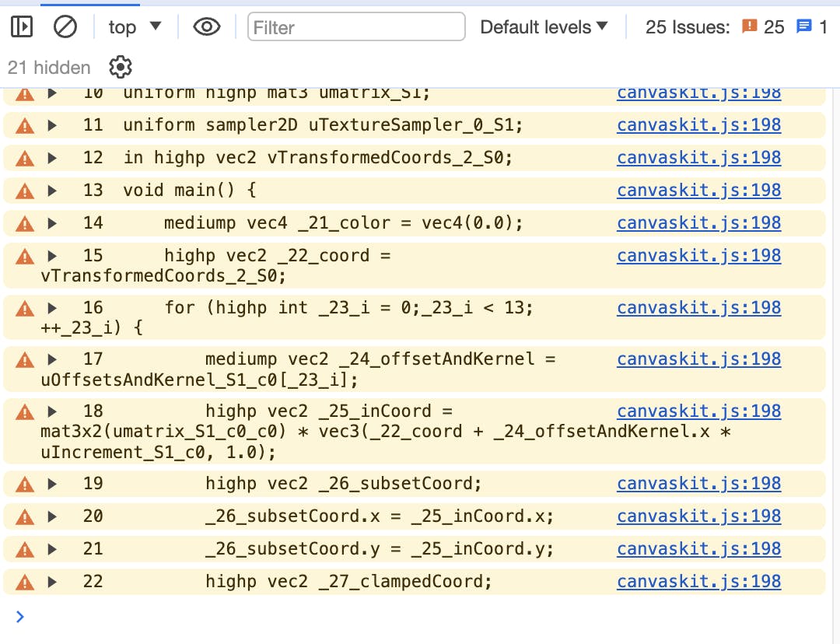This screenshot has width=840, height=644.
Task: Click the 25 Issues label
Action: [688, 27]
